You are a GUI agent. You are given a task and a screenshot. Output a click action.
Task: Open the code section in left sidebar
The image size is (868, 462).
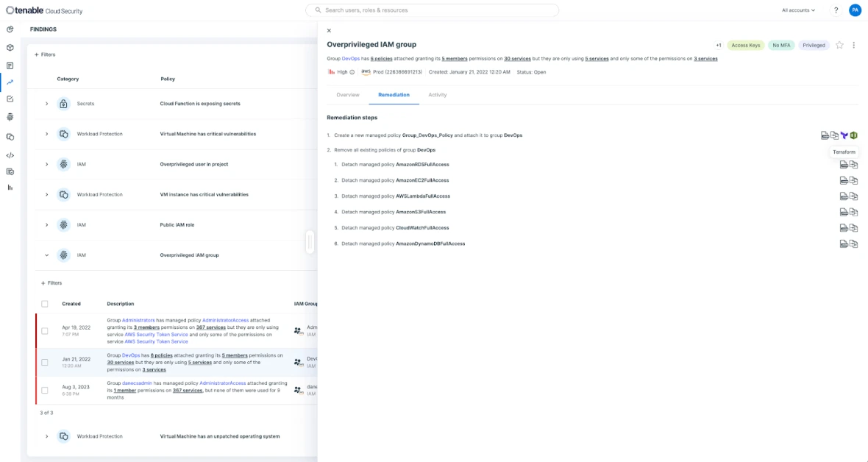[10, 155]
